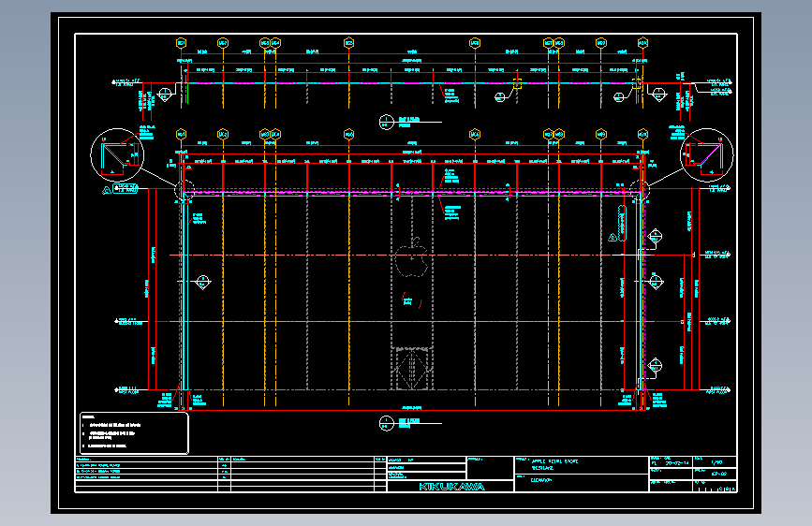The height and width of the screenshot is (526, 812).
Task: Click the dashed Apple logo outline
Action: [x=412, y=257]
